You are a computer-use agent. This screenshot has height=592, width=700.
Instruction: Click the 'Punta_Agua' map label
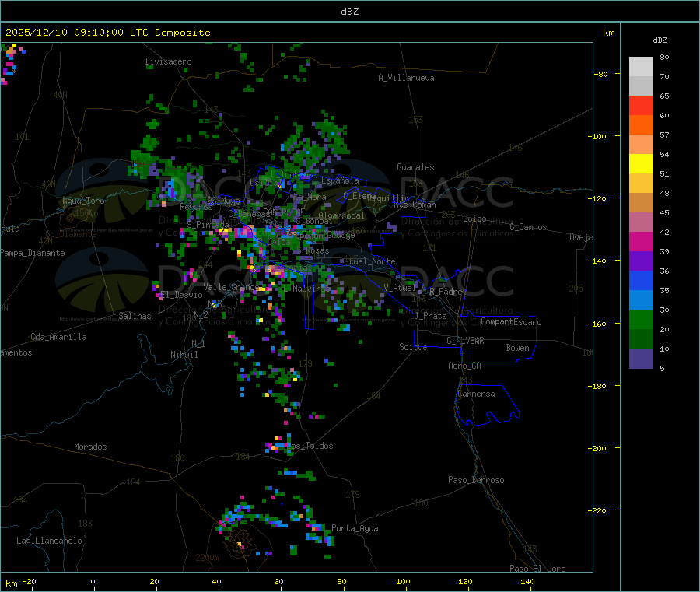click(x=355, y=528)
